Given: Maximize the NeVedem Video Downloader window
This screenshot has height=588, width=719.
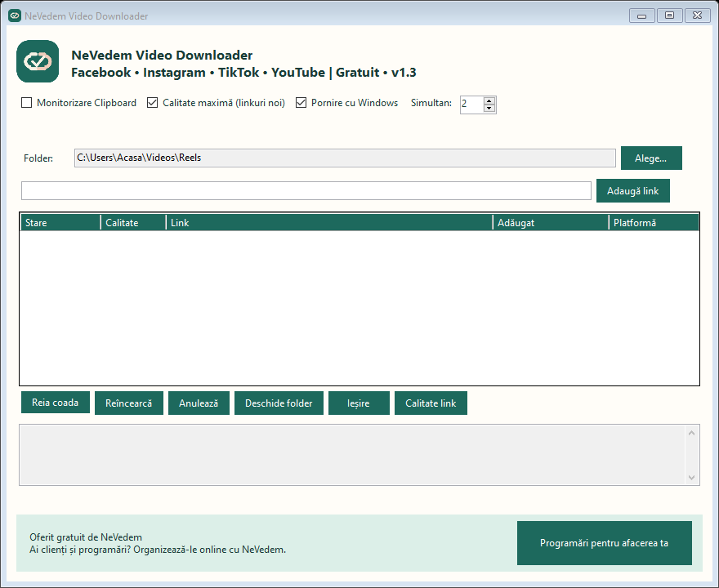Looking at the screenshot, I should click(669, 16).
